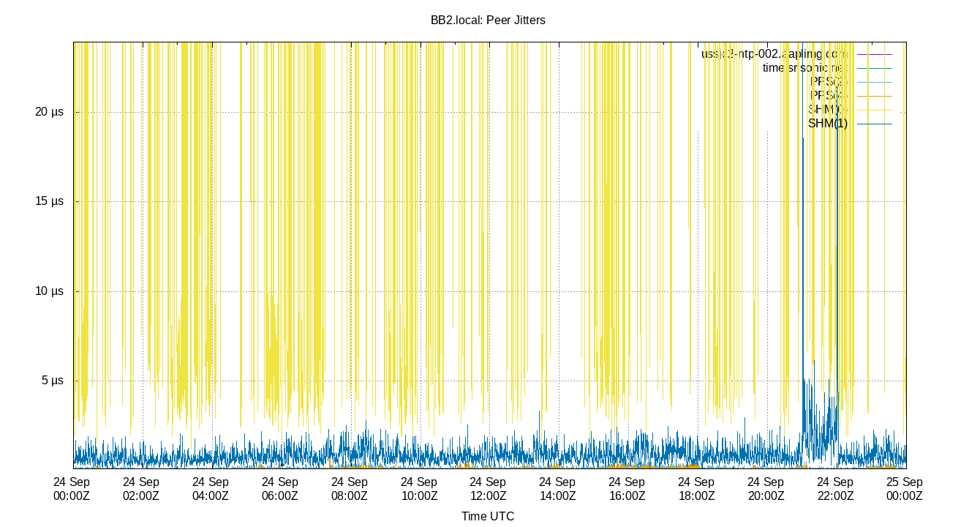
Task: Click the dark blue SHM(1) legend line sample
Action: [x=874, y=124]
